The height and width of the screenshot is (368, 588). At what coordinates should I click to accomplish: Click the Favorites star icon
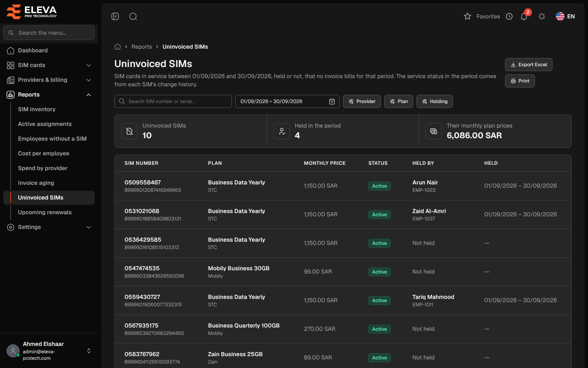[x=468, y=16]
